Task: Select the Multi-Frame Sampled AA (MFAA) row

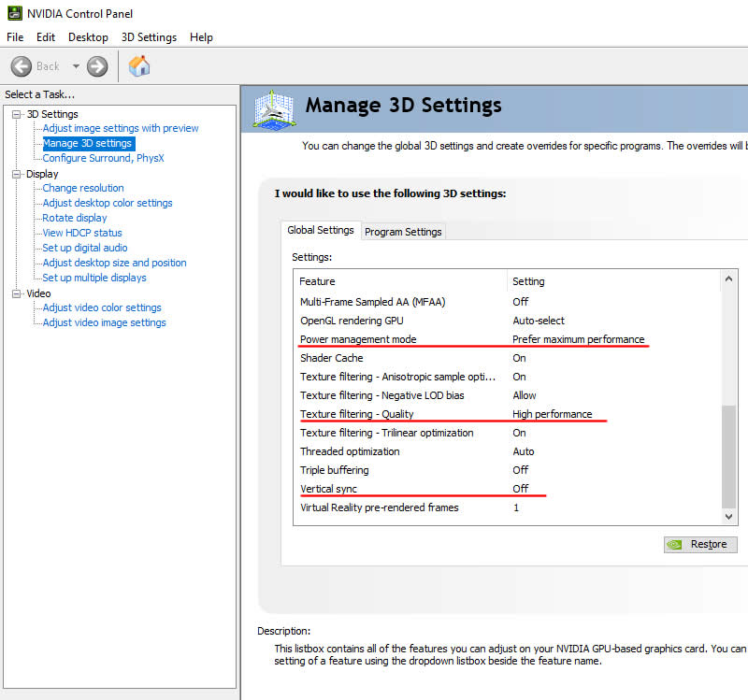Action: (507, 302)
